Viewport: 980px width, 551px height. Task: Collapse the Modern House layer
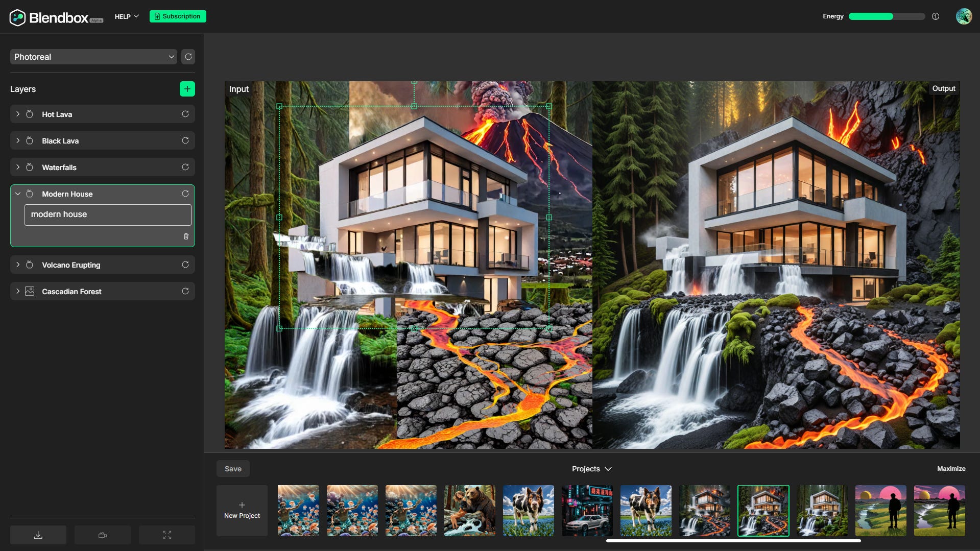click(18, 194)
